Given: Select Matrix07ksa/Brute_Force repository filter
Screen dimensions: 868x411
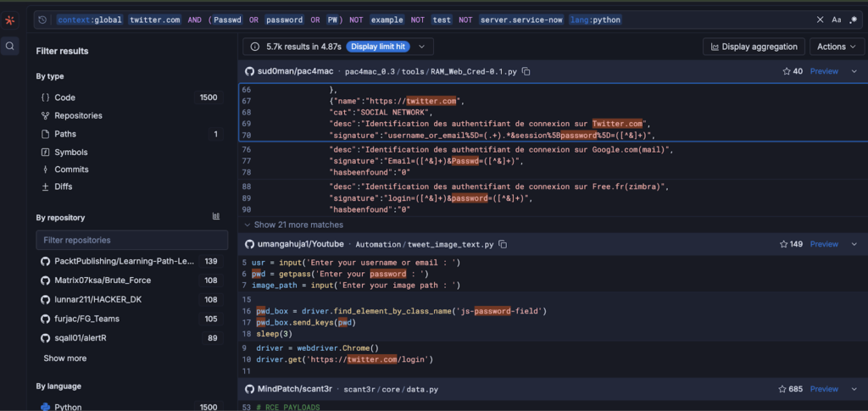Looking at the screenshot, I should click(130, 280).
